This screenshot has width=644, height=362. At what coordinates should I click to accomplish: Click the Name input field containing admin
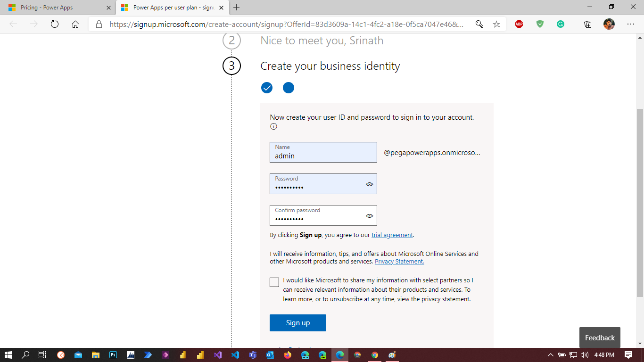click(x=323, y=156)
